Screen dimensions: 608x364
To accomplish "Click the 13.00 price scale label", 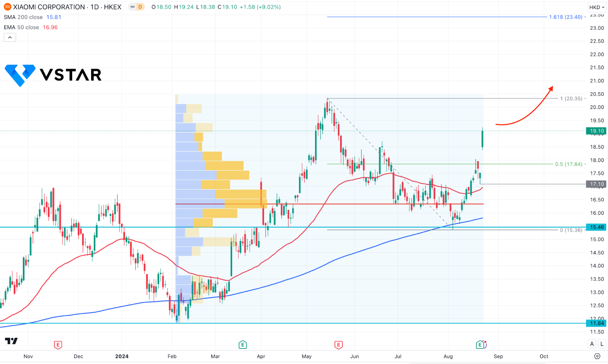I will point(597,292).
